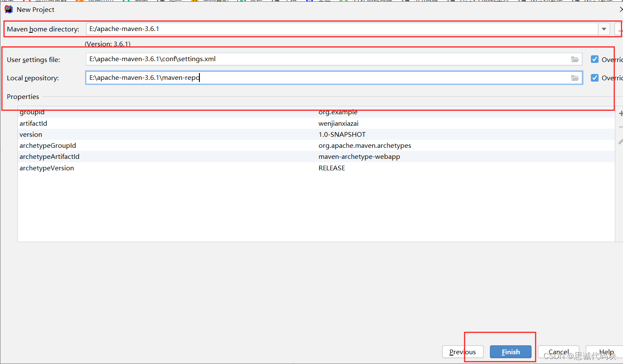This screenshot has height=364, width=623.
Task: Go back using the Previous button
Action: tap(463, 352)
